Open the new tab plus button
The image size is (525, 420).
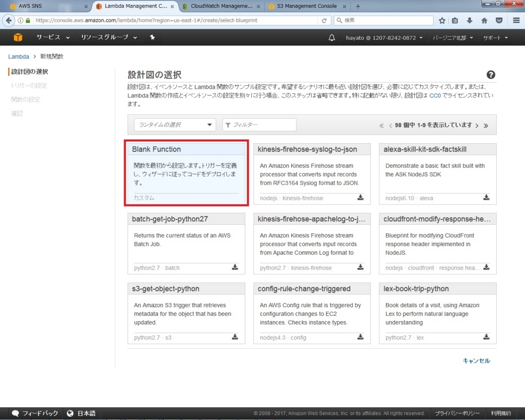[358, 6]
